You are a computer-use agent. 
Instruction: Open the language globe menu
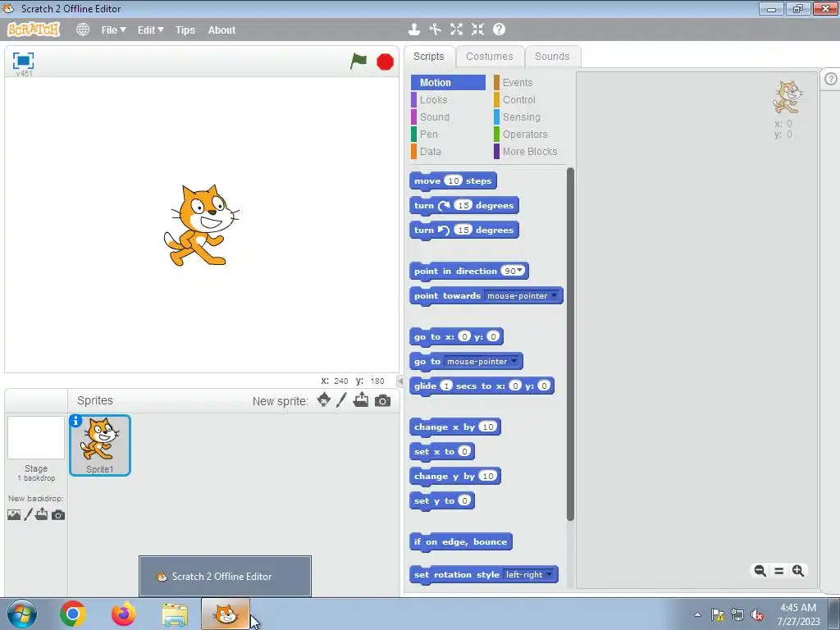[83, 30]
